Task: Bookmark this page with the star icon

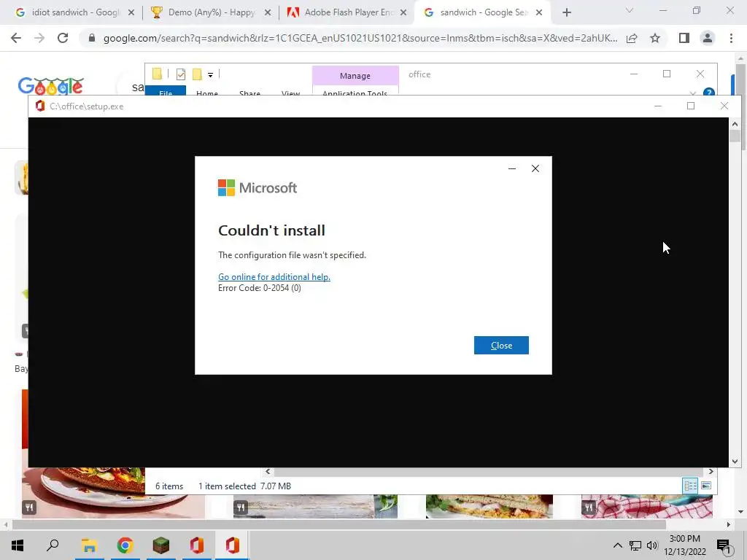Action: click(x=655, y=38)
